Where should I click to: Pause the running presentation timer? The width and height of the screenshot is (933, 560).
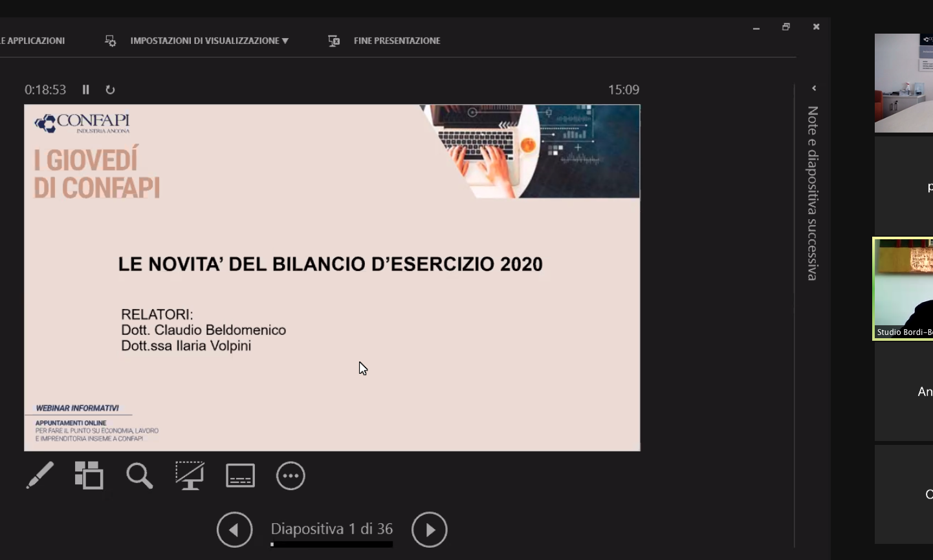click(x=85, y=90)
